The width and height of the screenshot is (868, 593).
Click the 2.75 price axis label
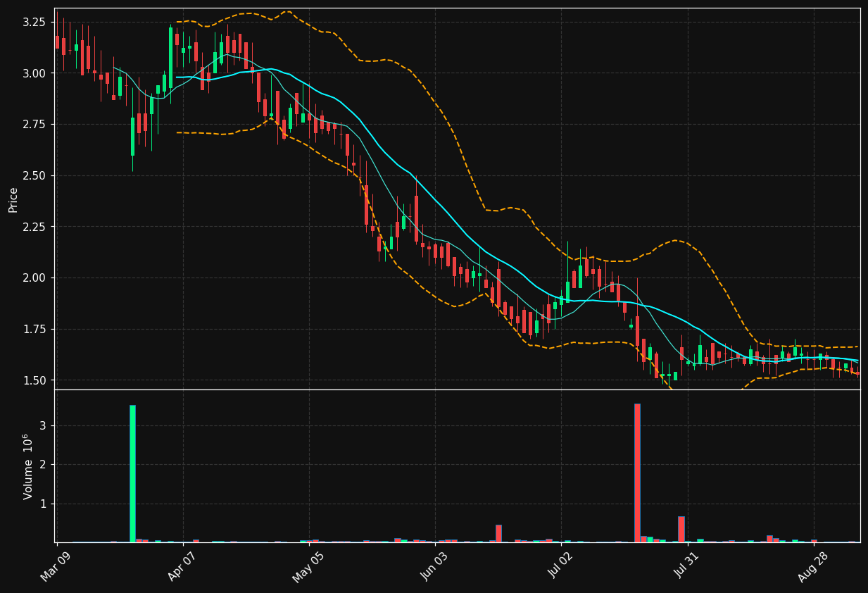(35, 125)
